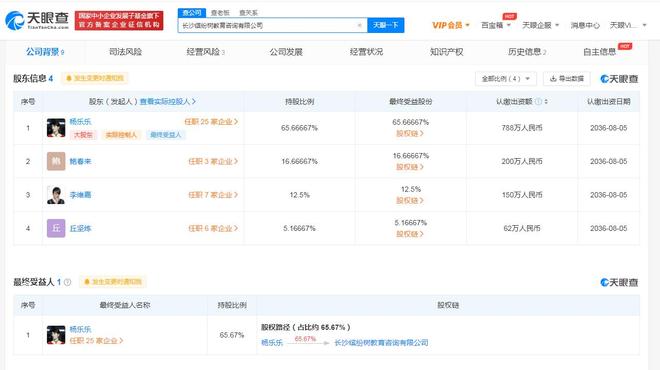Open 杨乐乐 name in the 最终受益人 table

[x=80, y=329]
